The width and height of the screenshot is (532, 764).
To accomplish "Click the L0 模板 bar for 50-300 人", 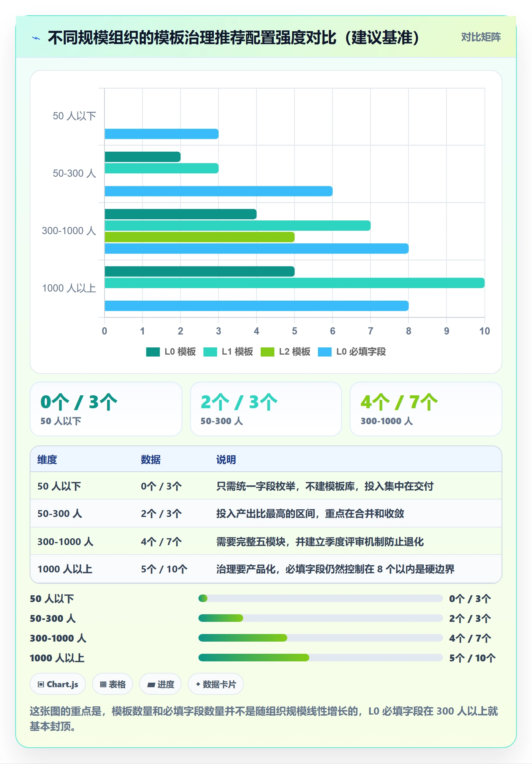I will click(142, 157).
